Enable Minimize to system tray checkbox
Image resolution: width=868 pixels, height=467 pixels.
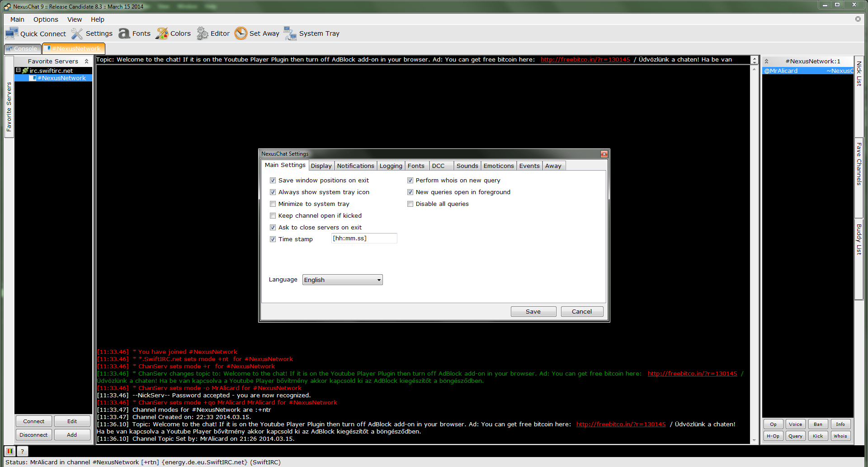[x=273, y=204]
